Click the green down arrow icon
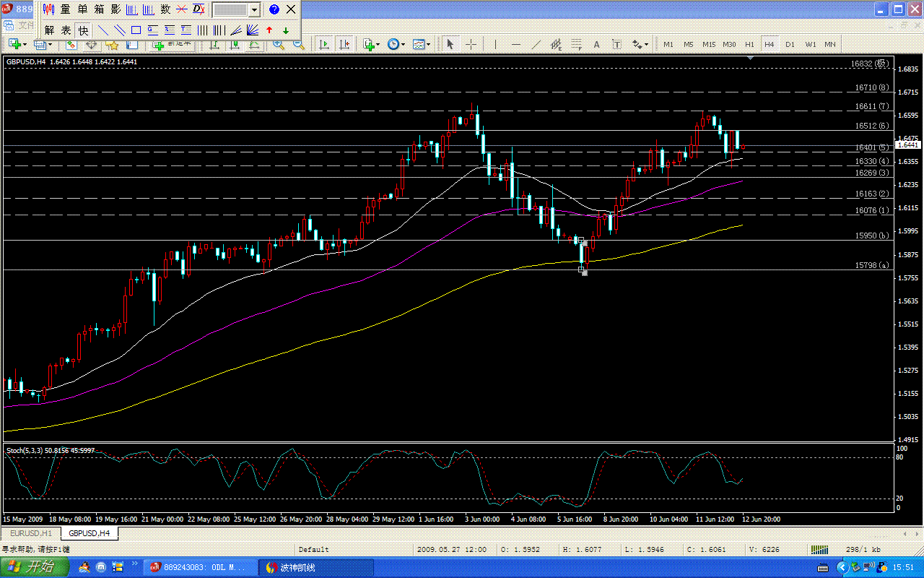Viewport: 924px width, 578px height. pyautogui.click(x=286, y=30)
